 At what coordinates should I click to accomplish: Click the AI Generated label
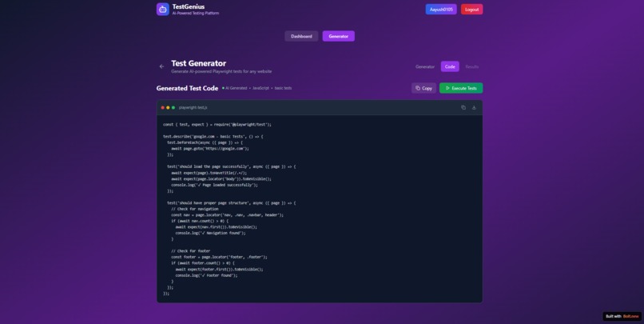click(237, 88)
